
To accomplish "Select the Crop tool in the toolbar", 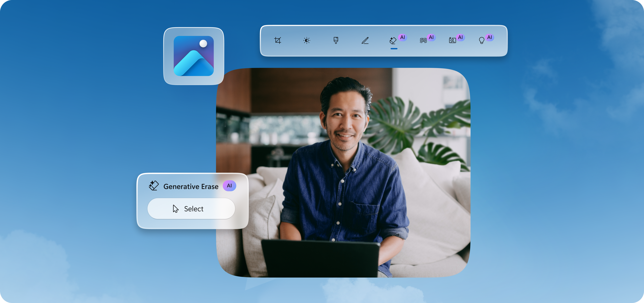I will coord(277,40).
